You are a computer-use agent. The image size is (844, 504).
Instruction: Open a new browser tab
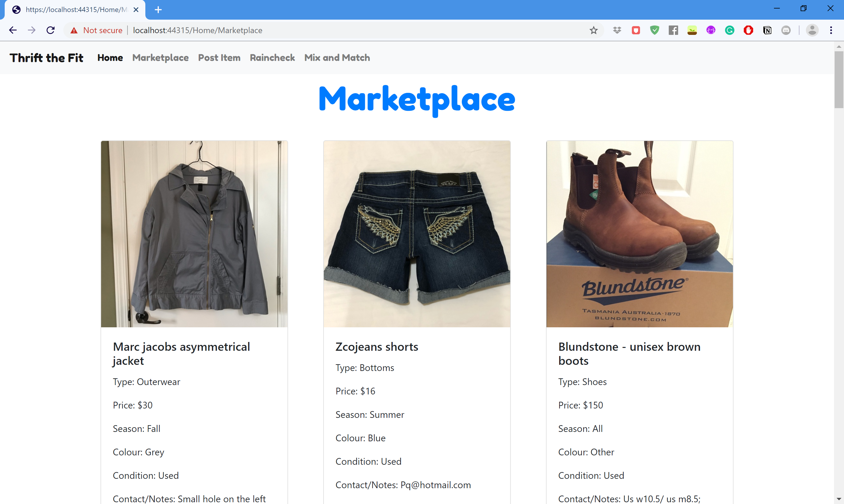pyautogui.click(x=158, y=9)
